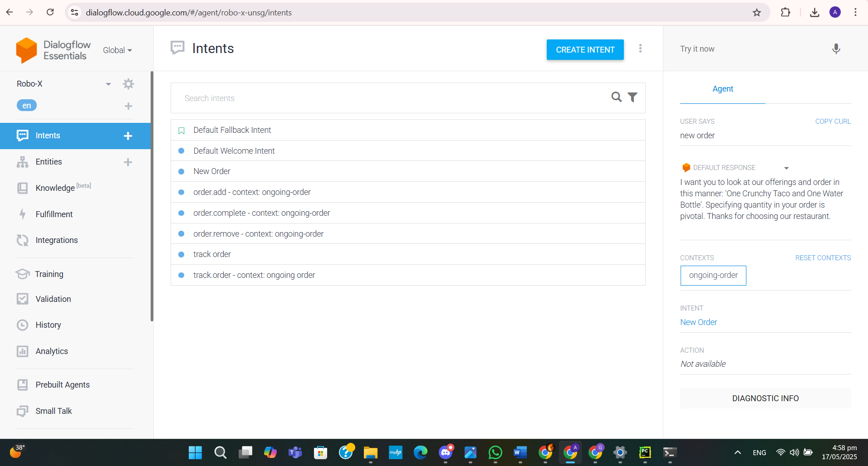Open the Integrations panel
Screen dimensions: 868x466
click(x=56, y=240)
